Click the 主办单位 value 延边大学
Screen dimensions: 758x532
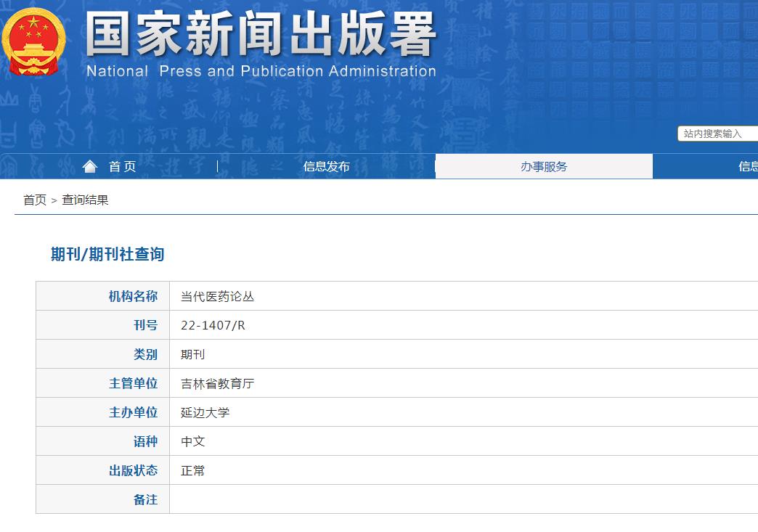202,412
